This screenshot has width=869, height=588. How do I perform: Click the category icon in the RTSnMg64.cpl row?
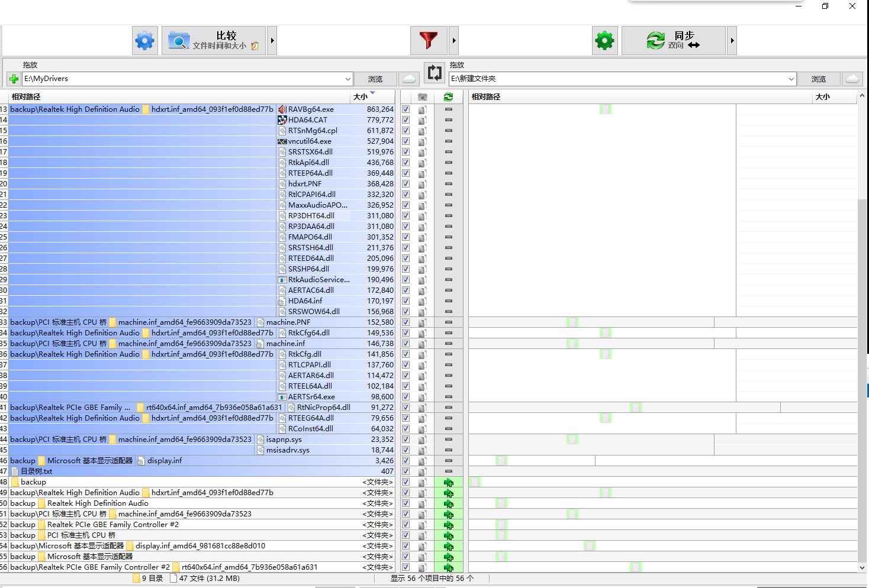coord(422,131)
